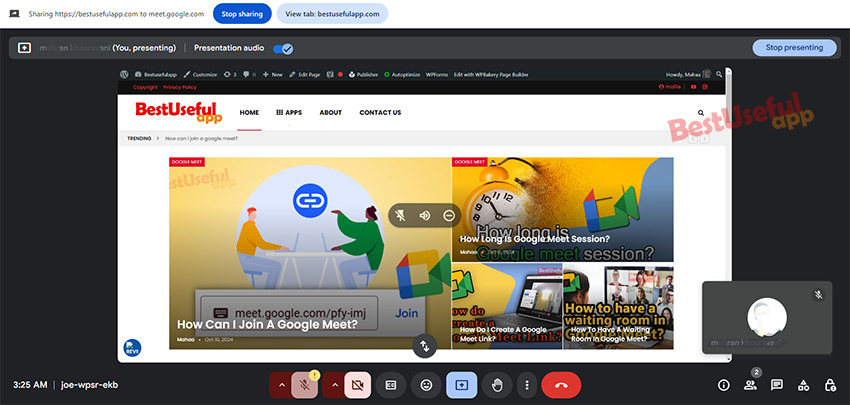Select HOME in site navigation

tap(249, 113)
